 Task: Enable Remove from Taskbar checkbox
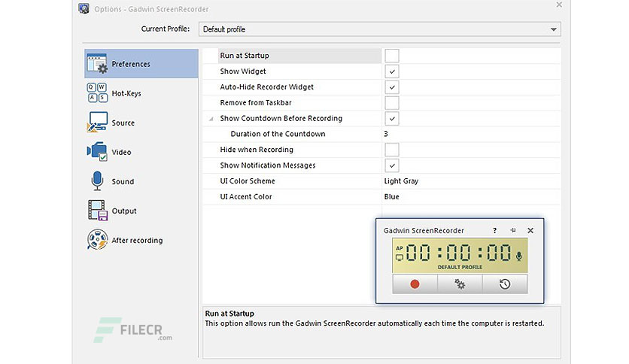point(392,102)
